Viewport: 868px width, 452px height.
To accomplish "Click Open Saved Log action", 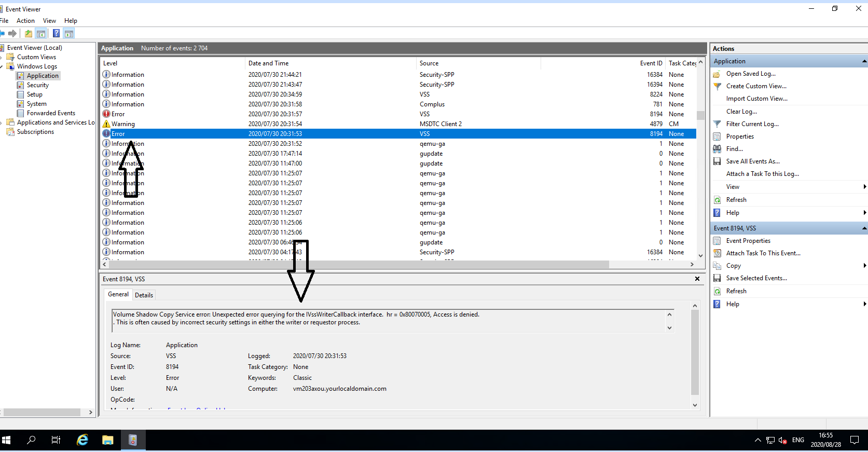I will pyautogui.click(x=751, y=74).
